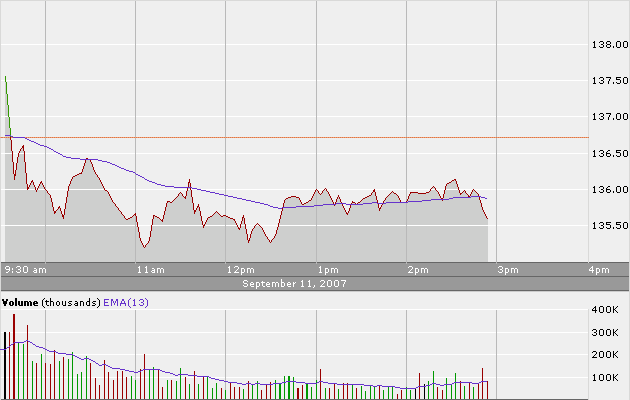Click the 100K volume axis label

[x=607, y=378]
